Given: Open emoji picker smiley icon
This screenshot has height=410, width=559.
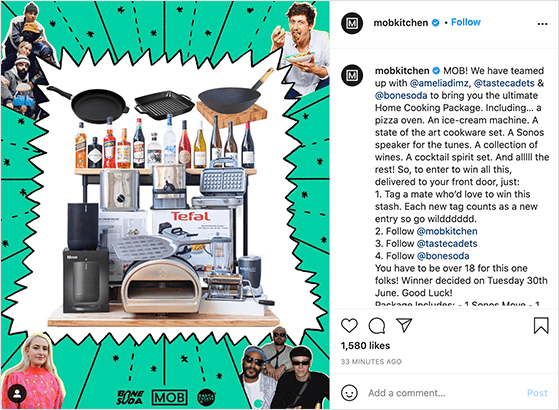Looking at the screenshot, I should pyautogui.click(x=349, y=393).
